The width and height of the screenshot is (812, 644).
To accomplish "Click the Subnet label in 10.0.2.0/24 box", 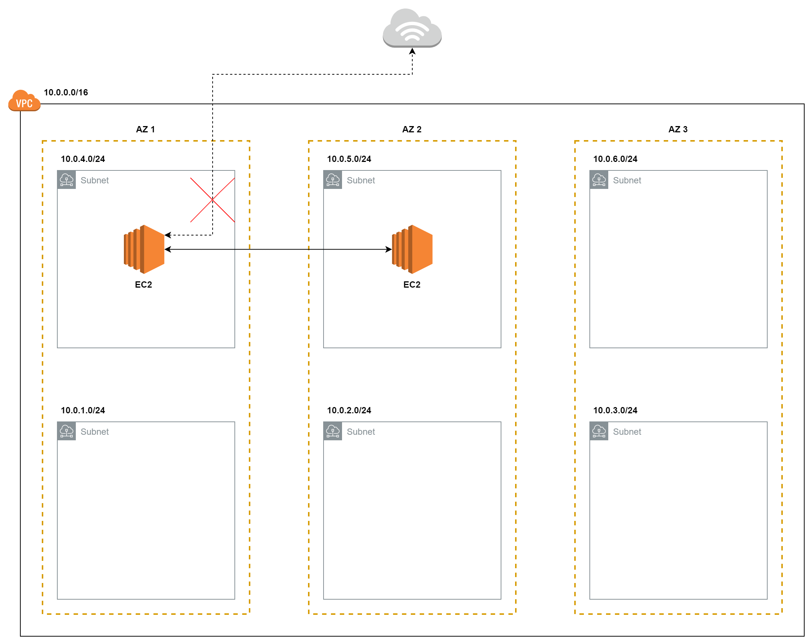I will [x=361, y=431].
